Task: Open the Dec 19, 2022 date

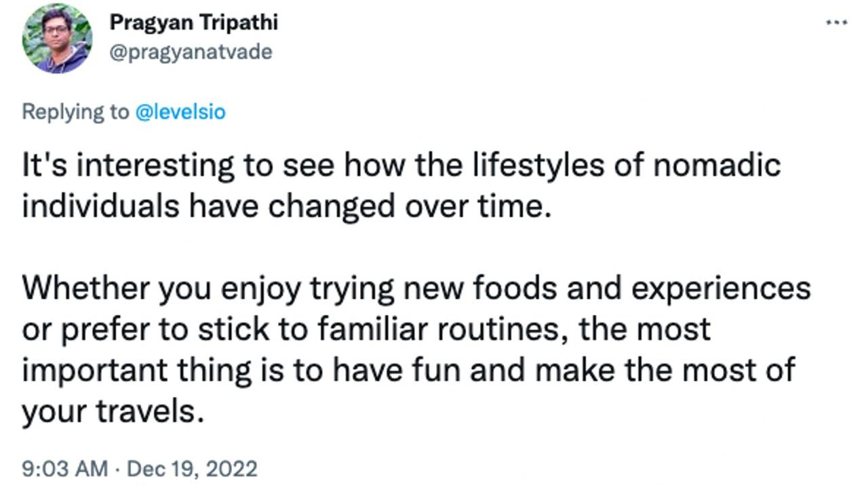Action: pos(193,469)
